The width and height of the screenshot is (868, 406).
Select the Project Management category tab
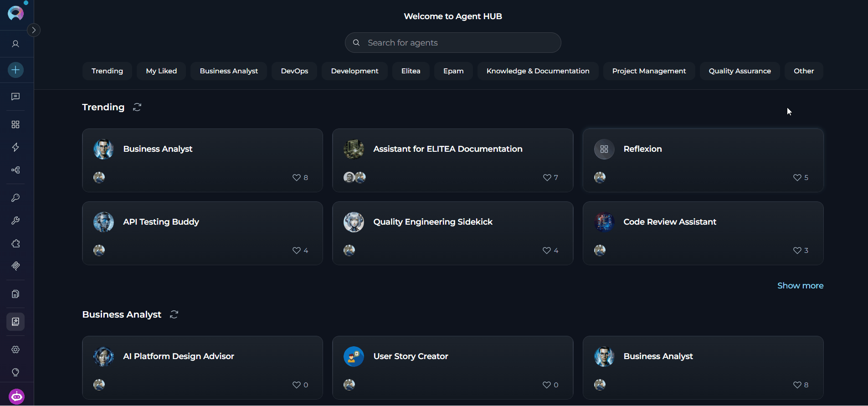tap(649, 71)
